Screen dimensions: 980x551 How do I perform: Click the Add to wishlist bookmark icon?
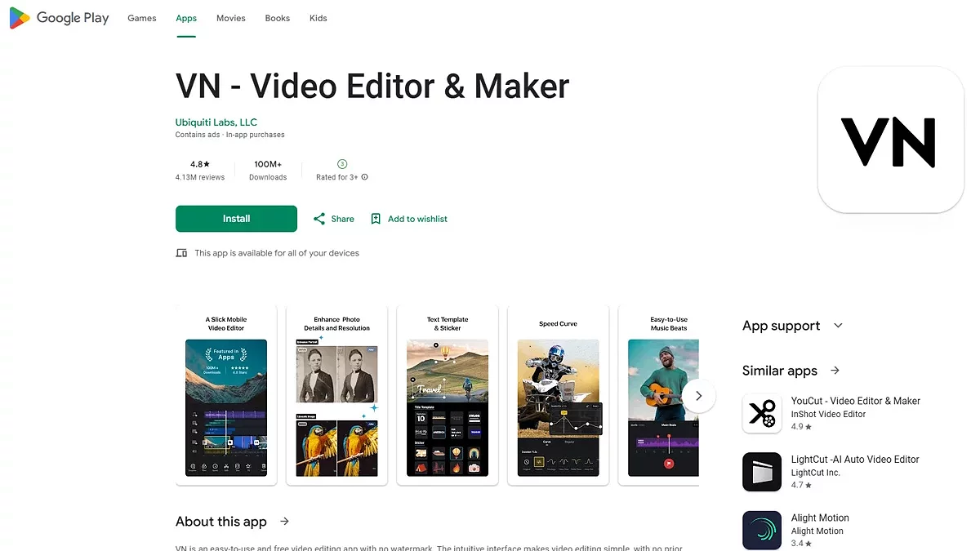pos(376,219)
